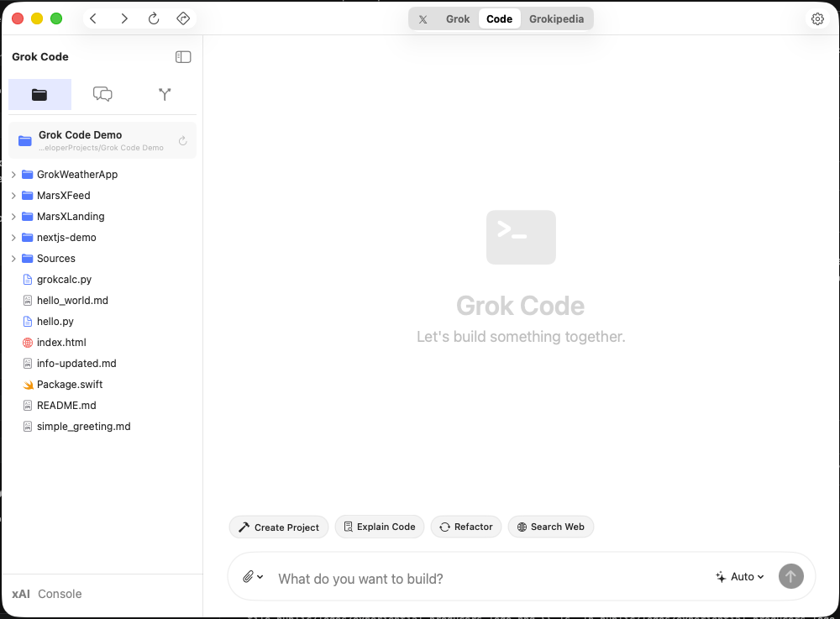
Task: Expand the Sources folder
Action: pos(13,258)
